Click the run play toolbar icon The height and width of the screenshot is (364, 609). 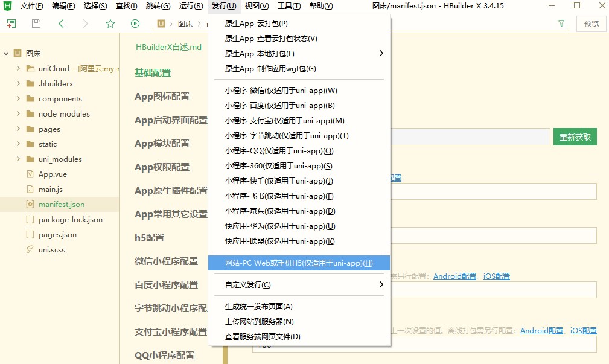(135, 24)
